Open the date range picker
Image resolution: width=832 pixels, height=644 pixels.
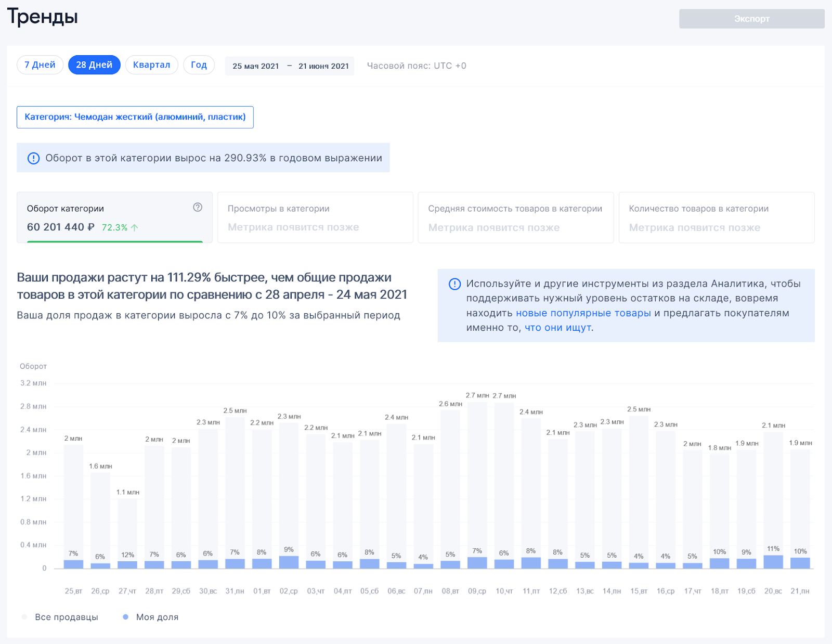coord(290,66)
